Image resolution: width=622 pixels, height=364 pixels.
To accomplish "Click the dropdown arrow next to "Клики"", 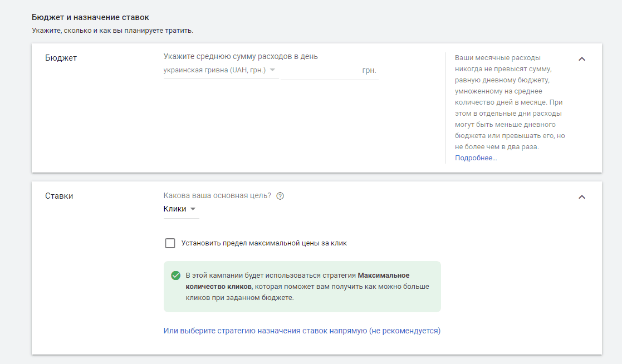I will click(192, 209).
